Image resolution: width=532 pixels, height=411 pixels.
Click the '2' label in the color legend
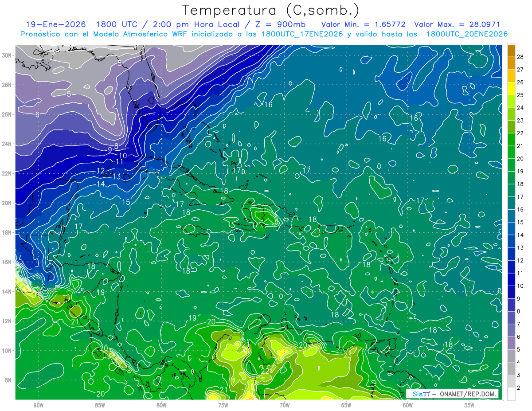coord(519,388)
